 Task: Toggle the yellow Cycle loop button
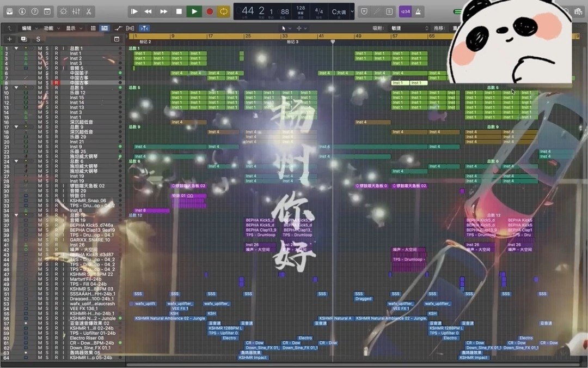coord(224,11)
